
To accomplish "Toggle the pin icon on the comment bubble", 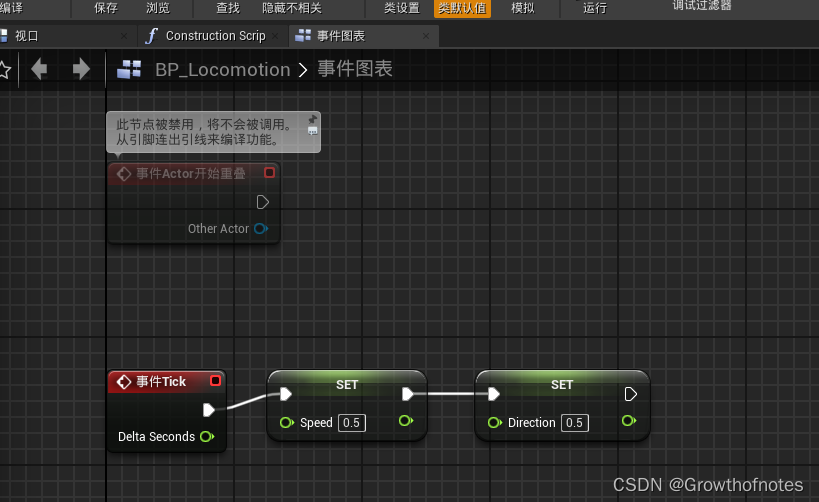I will (x=313, y=119).
